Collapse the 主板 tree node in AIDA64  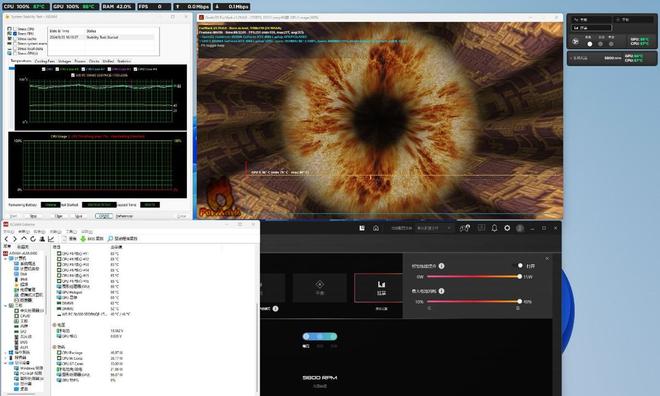pos(6,306)
